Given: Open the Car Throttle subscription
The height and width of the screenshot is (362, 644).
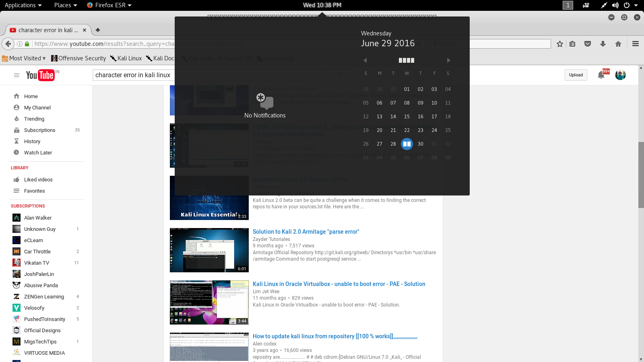Looking at the screenshot, I should (37, 251).
